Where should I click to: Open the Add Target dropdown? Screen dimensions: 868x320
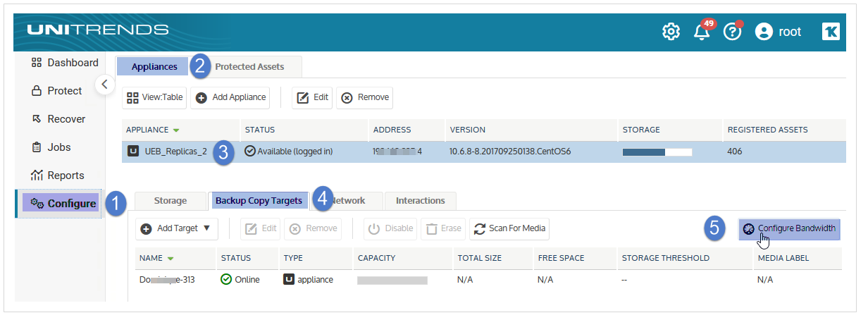click(176, 228)
